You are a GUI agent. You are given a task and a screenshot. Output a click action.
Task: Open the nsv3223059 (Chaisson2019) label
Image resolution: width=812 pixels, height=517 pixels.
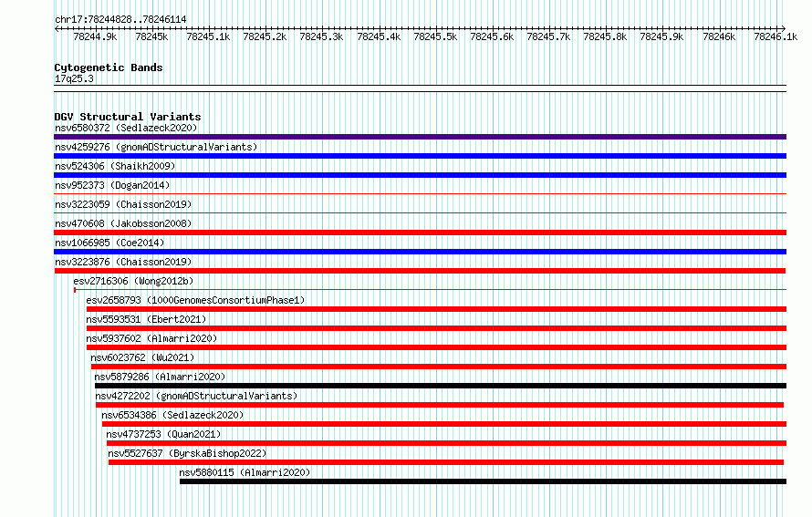click(x=123, y=204)
